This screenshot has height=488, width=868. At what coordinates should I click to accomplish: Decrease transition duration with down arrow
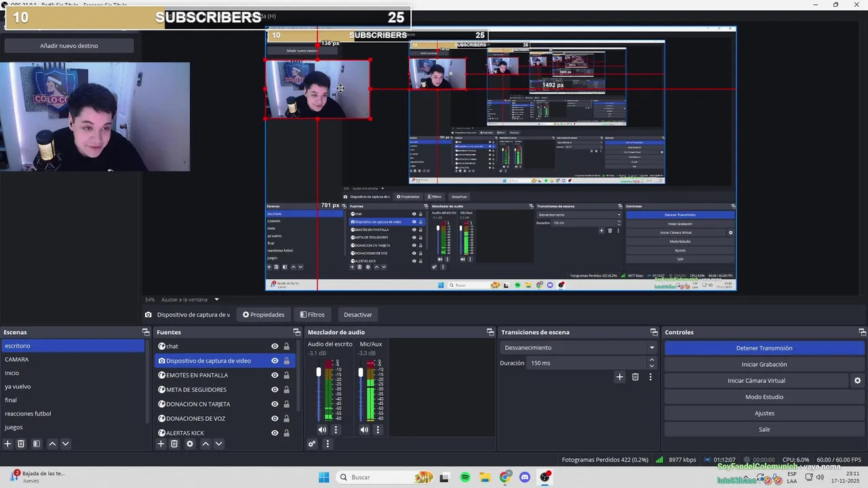[x=652, y=366]
